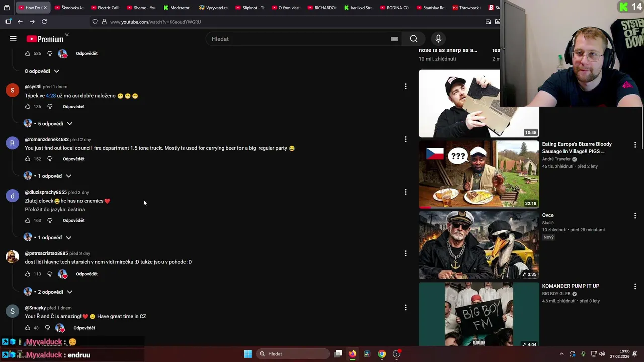
Task: Dislike the comment by @sys3ll
Action: point(50,107)
